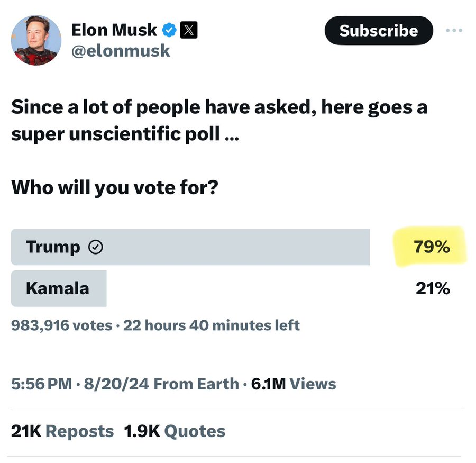Open the three-dot more options menu
This screenshot has width=476, height=463.
454,31
